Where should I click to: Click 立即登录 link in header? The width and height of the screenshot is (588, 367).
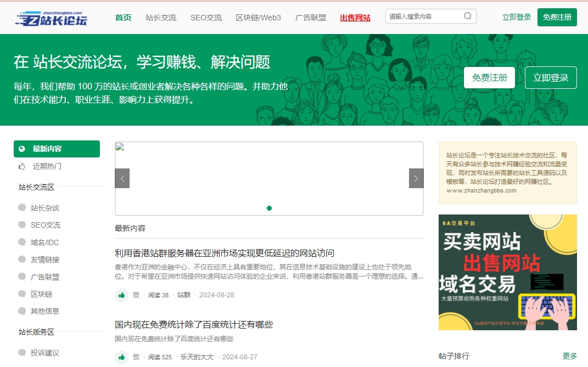click(517, 17)
